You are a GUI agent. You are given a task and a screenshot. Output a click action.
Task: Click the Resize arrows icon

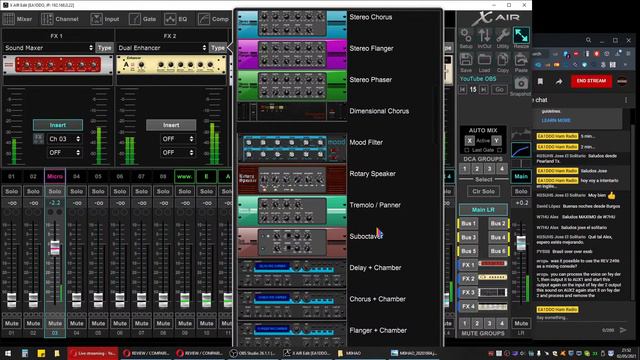click(x=521, y=36)
